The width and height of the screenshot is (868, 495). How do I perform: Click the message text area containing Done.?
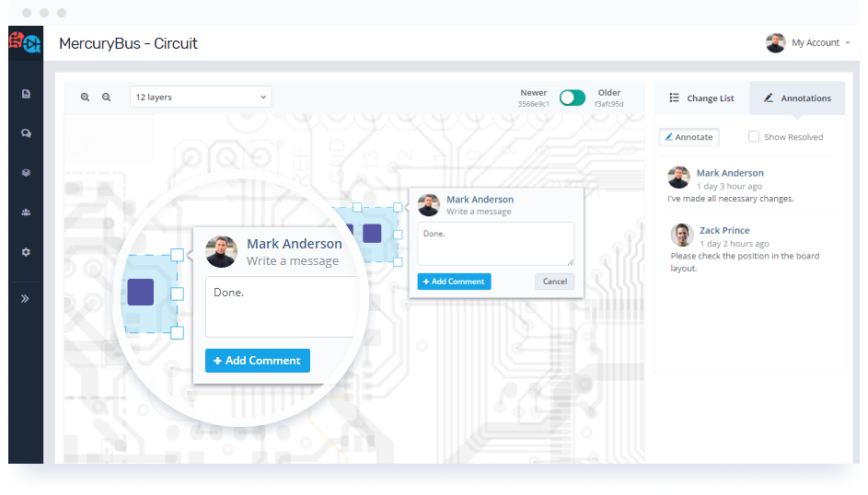point(495,244)
